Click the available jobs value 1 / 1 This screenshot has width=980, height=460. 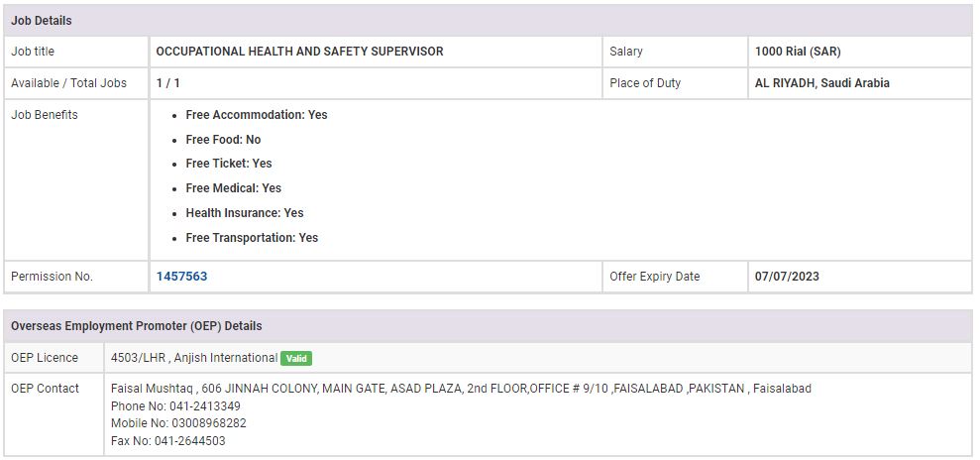point(167,83)
